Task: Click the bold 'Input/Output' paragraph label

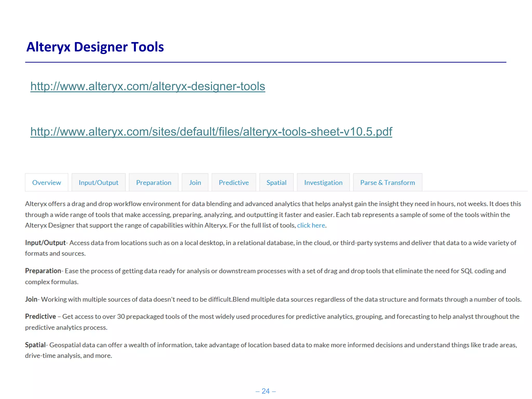Action: (45, 243)
